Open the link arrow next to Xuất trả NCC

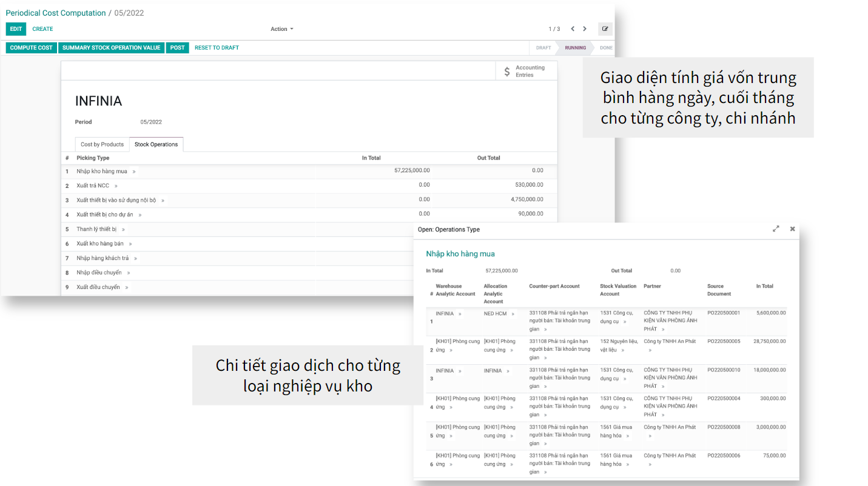tap(116, 186)
